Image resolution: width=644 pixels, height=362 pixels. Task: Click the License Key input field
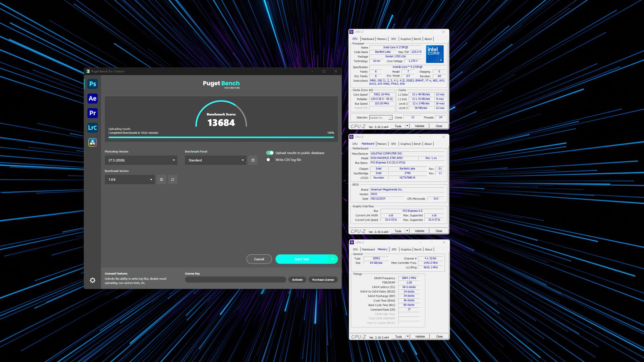coord(235,280)
